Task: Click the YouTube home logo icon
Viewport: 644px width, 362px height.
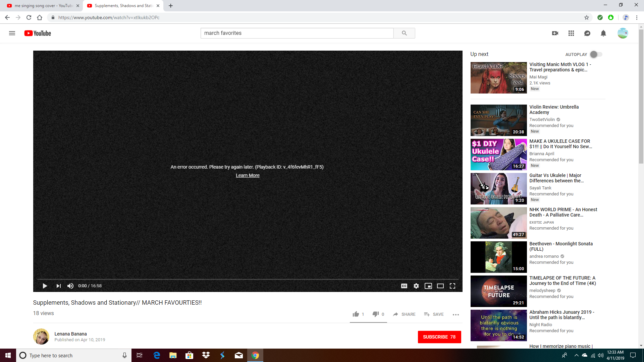Action: coord(38,33)
